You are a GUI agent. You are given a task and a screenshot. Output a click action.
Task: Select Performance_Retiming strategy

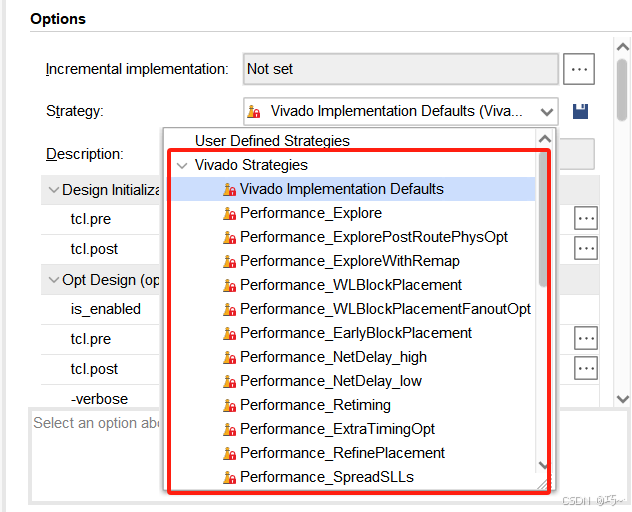click(315, 405)
